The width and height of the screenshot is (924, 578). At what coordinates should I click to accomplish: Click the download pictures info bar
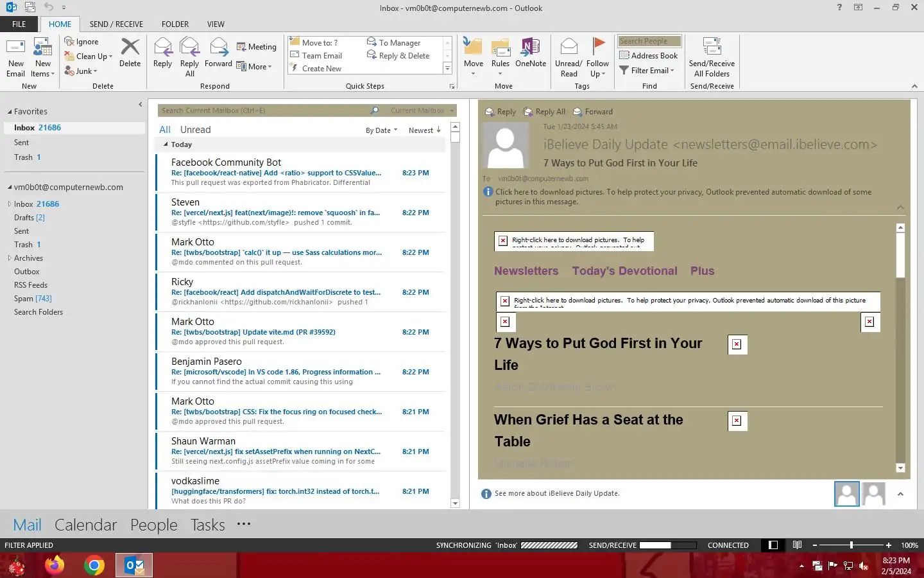pyautogui.click(x=683, y=197)
